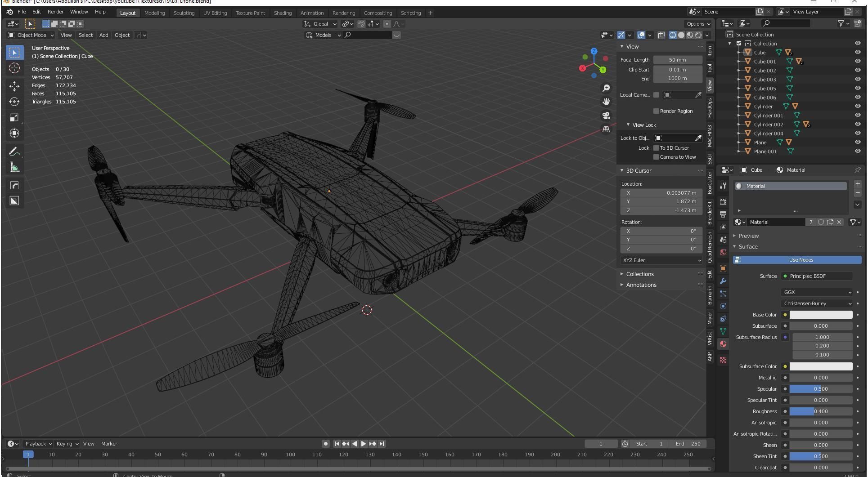Viewport: 868px width, 477px height.
Task: Open the Output properties tab icon
Action: click(x=723, y=214)
